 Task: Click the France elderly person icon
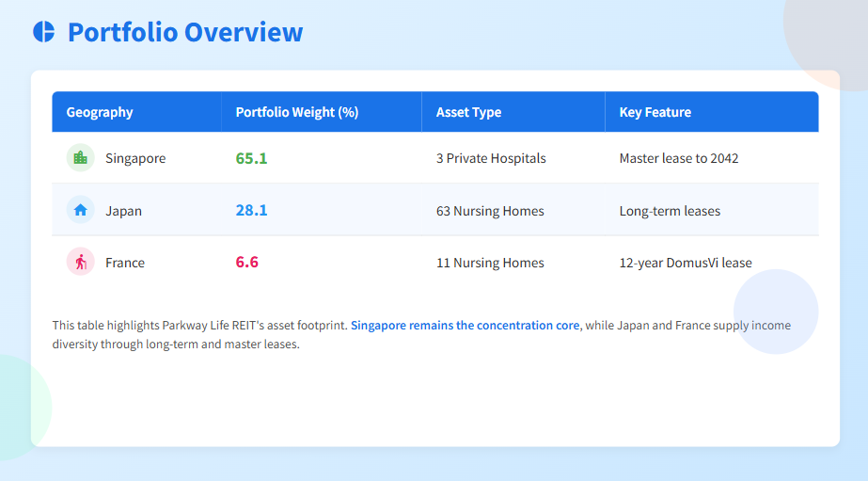[80, 262]
